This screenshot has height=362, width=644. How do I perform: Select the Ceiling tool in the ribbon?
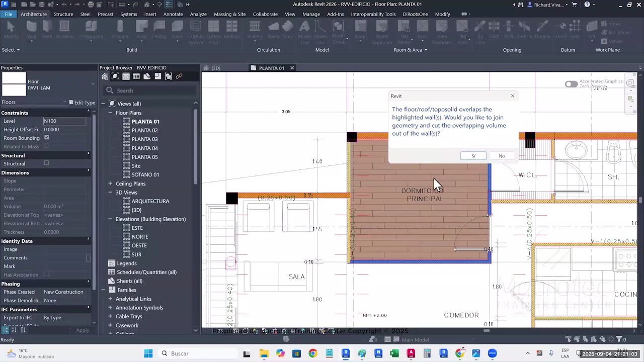tap(159, 30)
